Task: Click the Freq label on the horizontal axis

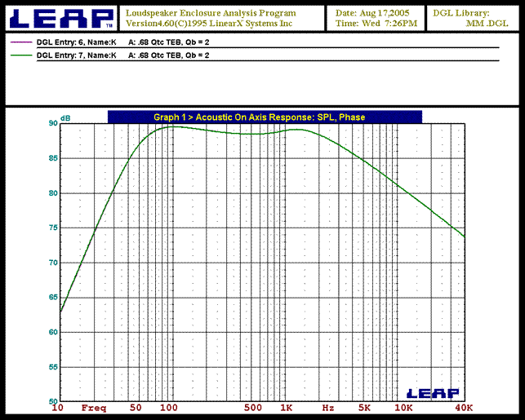Action: click(x=94, y=407)
